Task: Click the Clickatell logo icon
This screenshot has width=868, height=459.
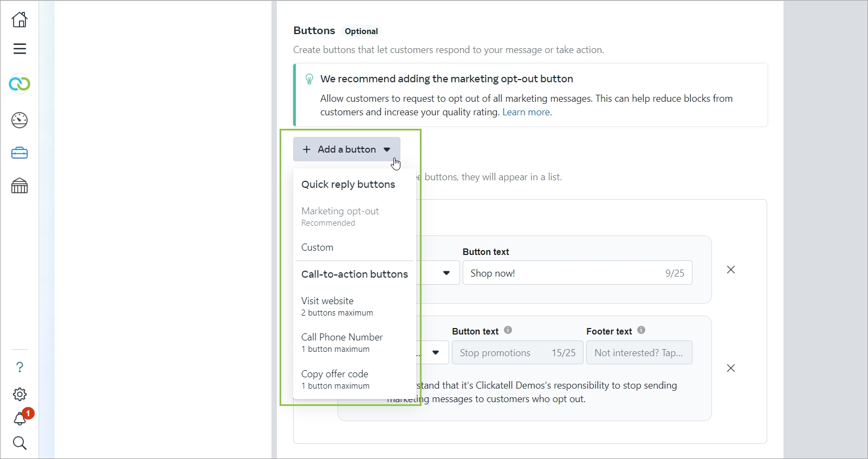Action: [x=20, y=84]
